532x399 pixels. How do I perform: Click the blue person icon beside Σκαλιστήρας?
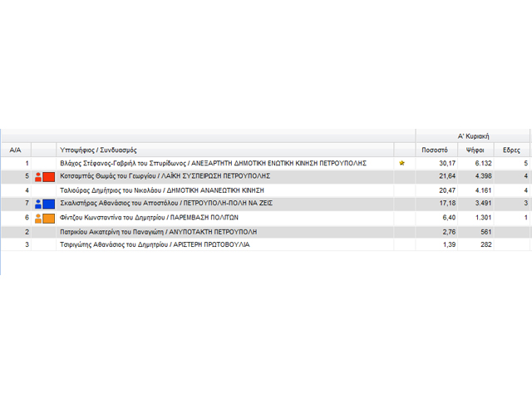point(38,204)
